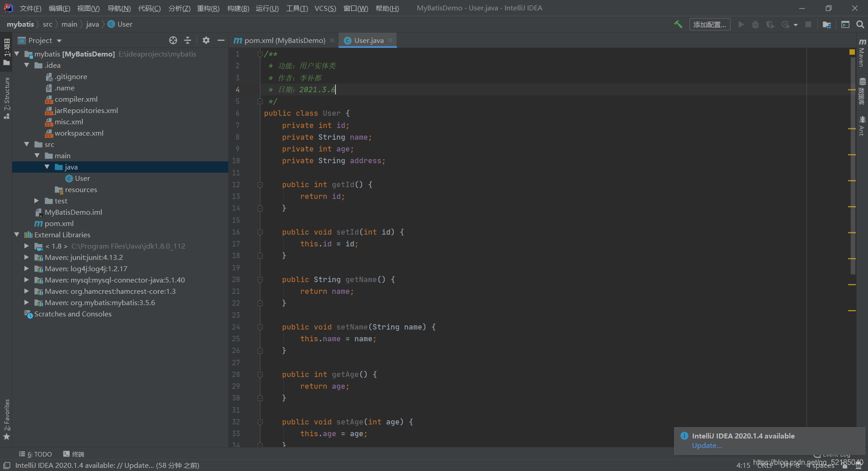Image resolution: width=868 pixels, height=471 pixels.
Task: Collapse the java folder
Action: [47, 167]
